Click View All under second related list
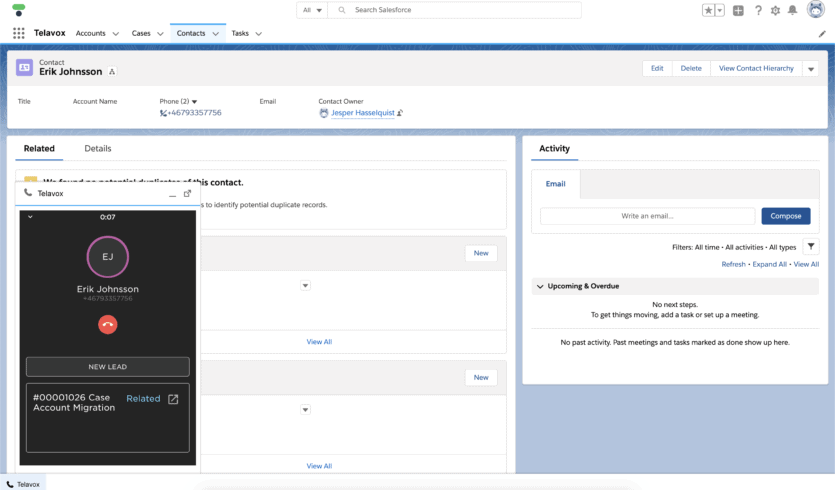835x490 pixels. click(319, 466)
